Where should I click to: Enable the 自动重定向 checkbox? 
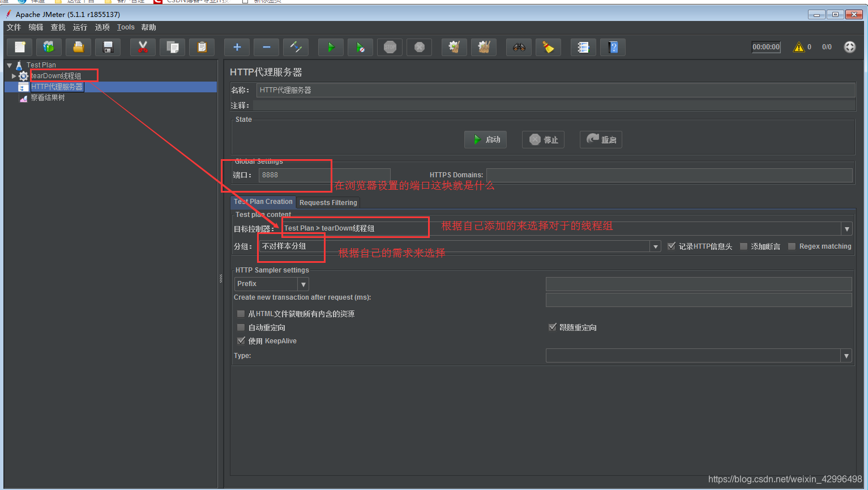pyautogui.click(x=241, y=327)
